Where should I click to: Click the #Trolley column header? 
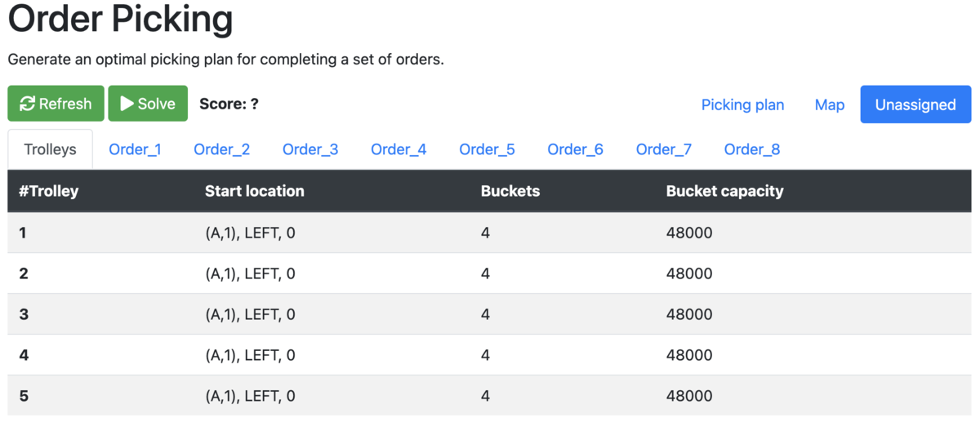[49, 191]
